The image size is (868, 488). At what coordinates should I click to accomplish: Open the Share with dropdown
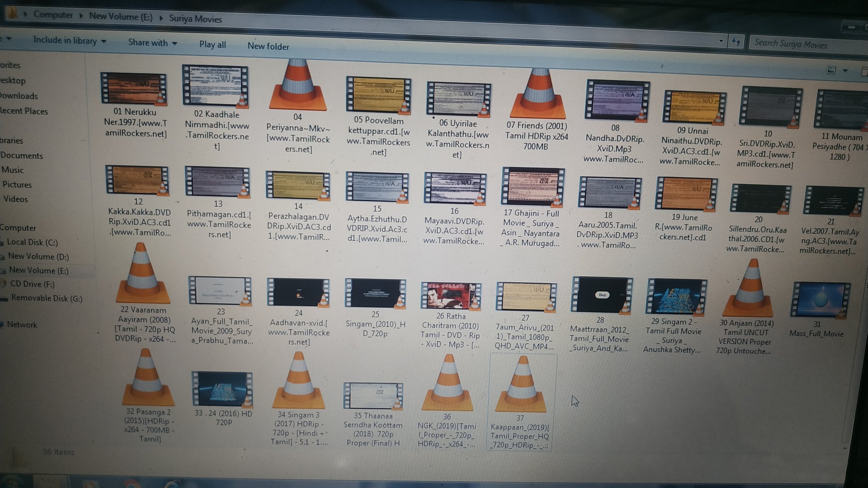(153, 43)
